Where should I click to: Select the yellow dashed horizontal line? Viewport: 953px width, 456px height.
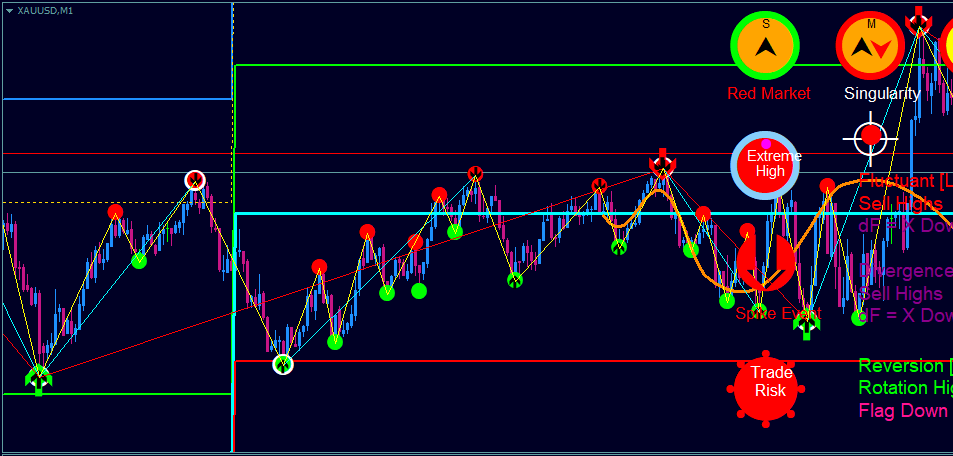117,202
